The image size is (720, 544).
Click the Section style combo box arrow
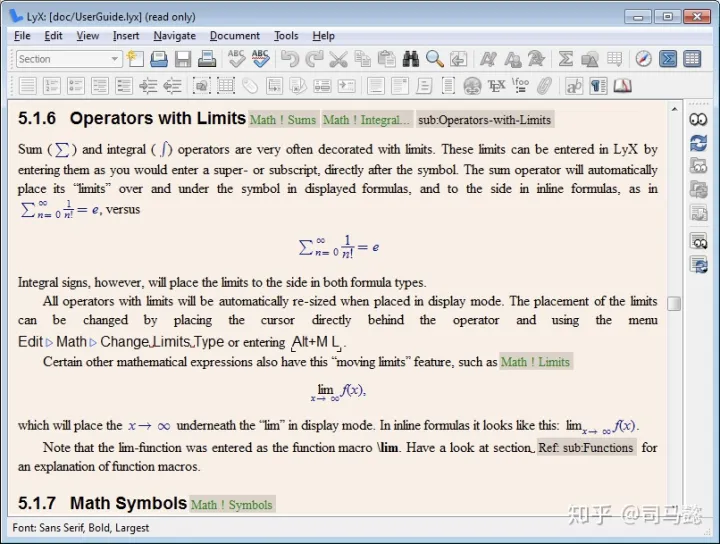coord(114,59)
